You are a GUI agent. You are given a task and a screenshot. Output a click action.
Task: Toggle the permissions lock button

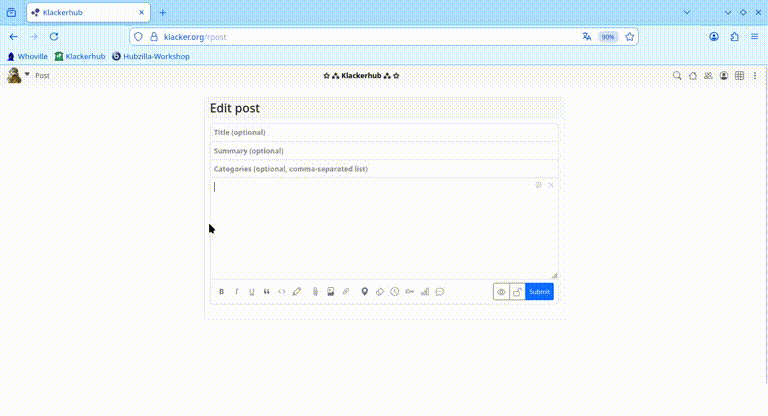(517, 292)
